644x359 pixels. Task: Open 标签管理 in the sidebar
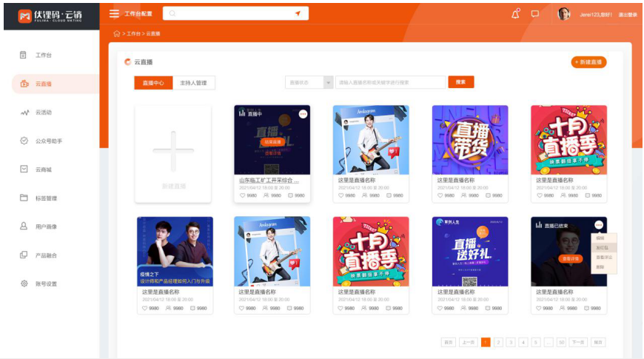(x=45, y=198)
